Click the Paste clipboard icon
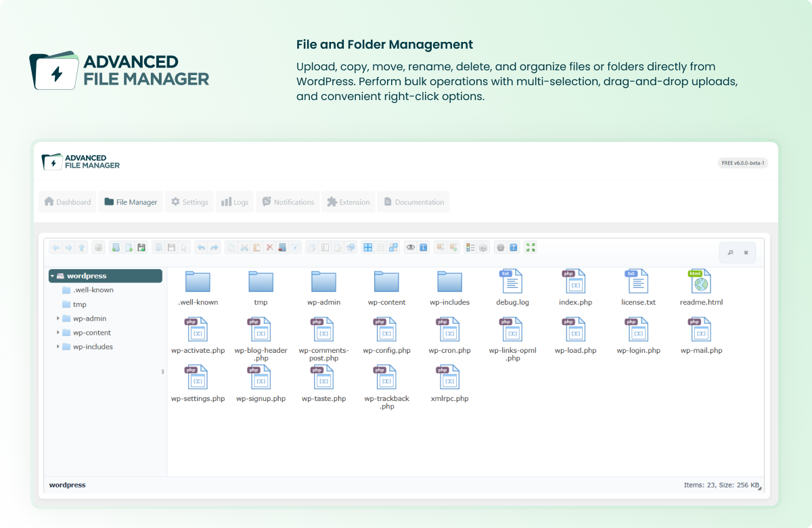This screenshot has width=812, height=528. [x=256, y=248]
